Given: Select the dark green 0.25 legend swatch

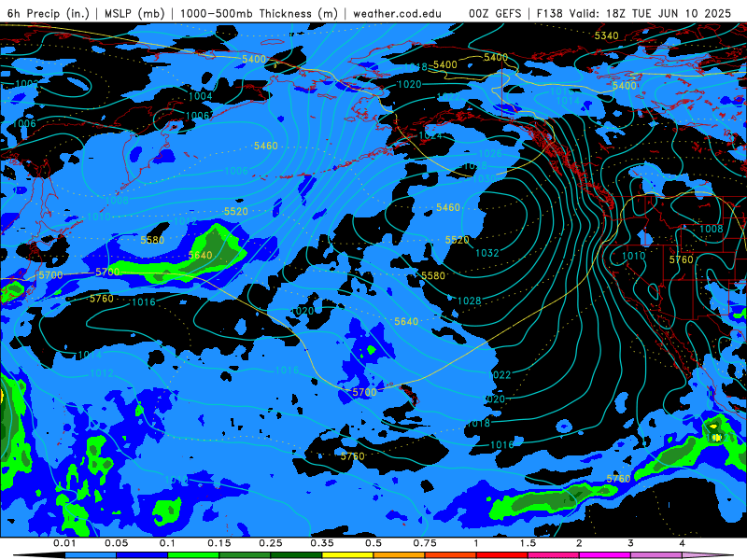Looking at the screenshot, I should pyautogui.click(x=296, y=555).
